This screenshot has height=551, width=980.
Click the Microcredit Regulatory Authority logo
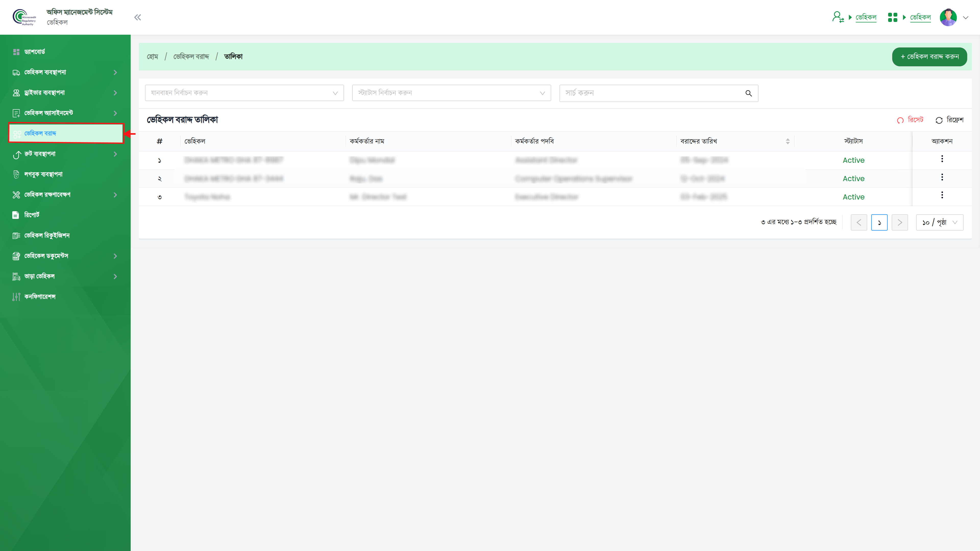24,18
